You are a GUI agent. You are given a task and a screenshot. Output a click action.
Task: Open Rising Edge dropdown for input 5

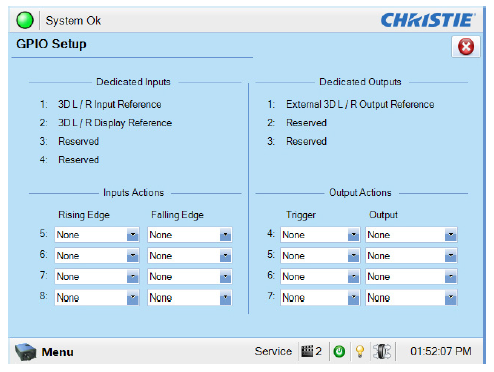(x=97, y=235)
